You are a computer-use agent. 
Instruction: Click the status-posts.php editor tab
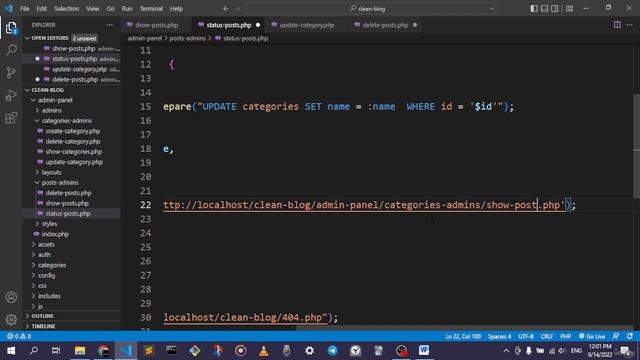(229, 25)
